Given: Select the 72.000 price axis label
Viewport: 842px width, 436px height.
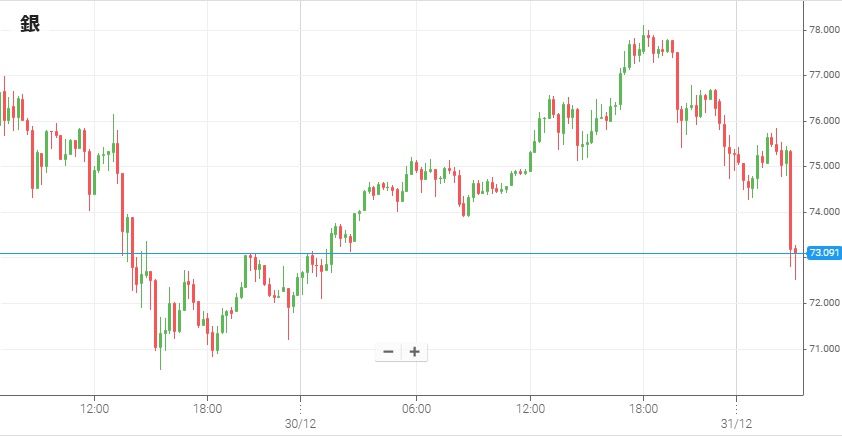Looking at the screenshot, I should pos(823,303).
